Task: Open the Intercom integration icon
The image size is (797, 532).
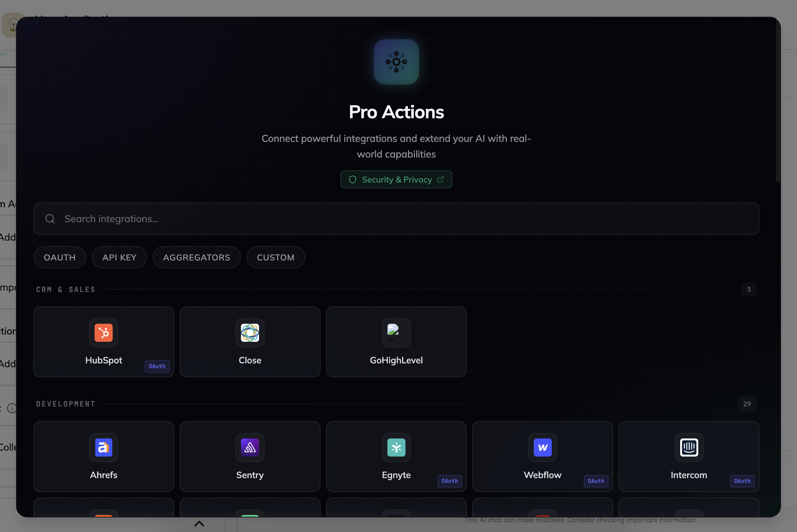Action: coord(689,448)
